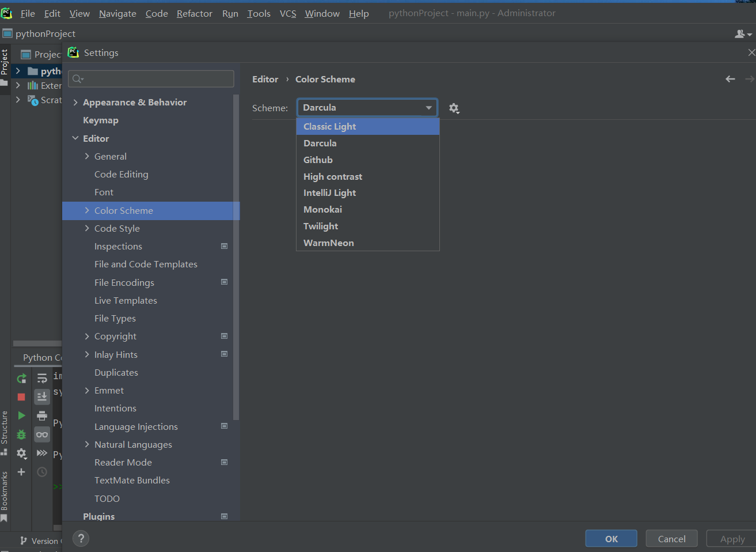Click the Settings search field
The height and width of the screenshot is (552, 756).
[x=151, y=79]
